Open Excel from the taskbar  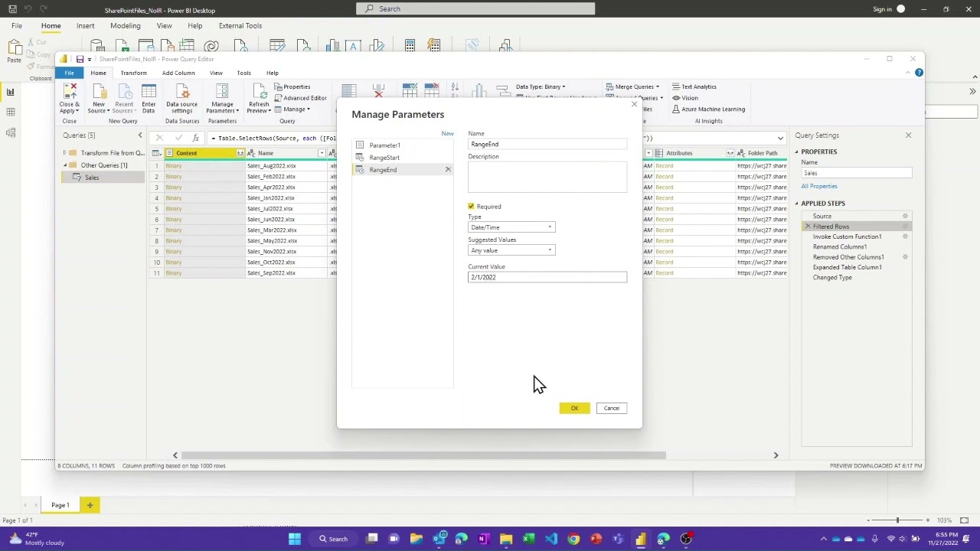point(528,539)
